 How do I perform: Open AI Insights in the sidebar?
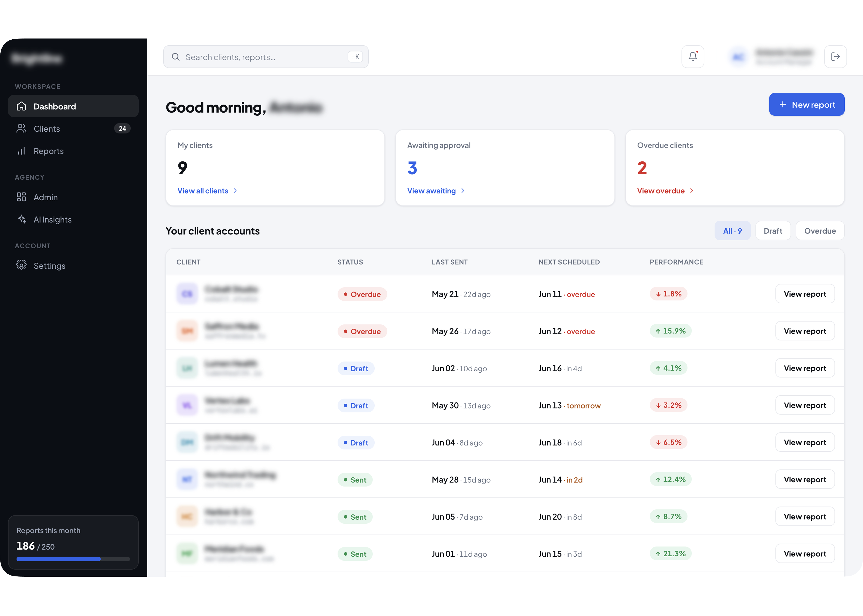click(x=73, y=219)
